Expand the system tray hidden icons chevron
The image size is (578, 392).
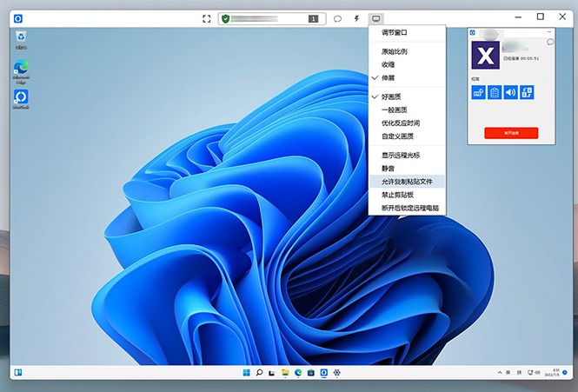click(x=500, y=373)
